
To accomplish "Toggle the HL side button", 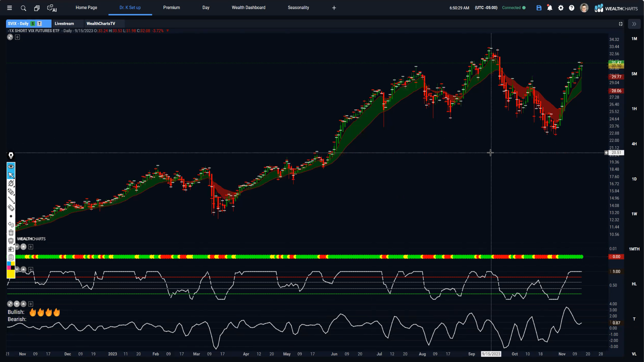I will (634, 284).
